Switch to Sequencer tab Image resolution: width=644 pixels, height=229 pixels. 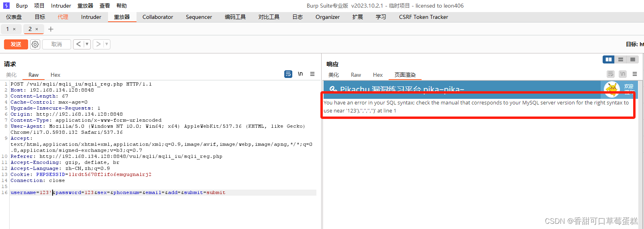(199, 17)
